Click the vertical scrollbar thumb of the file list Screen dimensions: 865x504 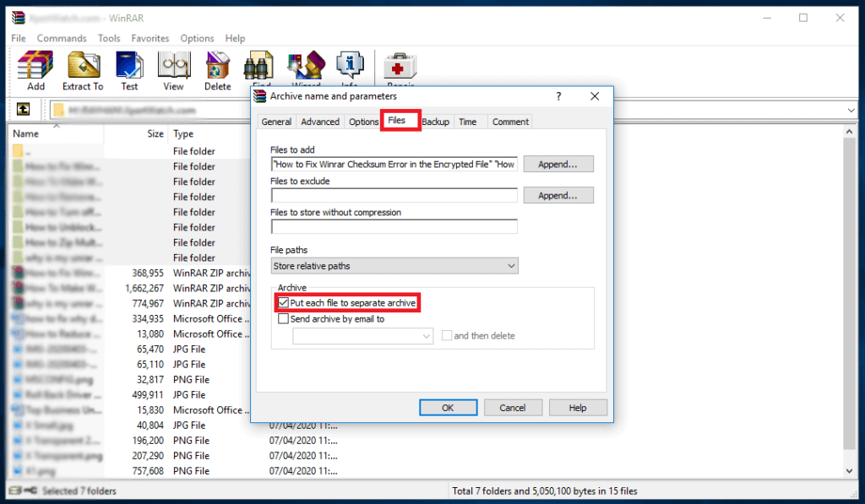pyautogui.click(x=849, y=293)
